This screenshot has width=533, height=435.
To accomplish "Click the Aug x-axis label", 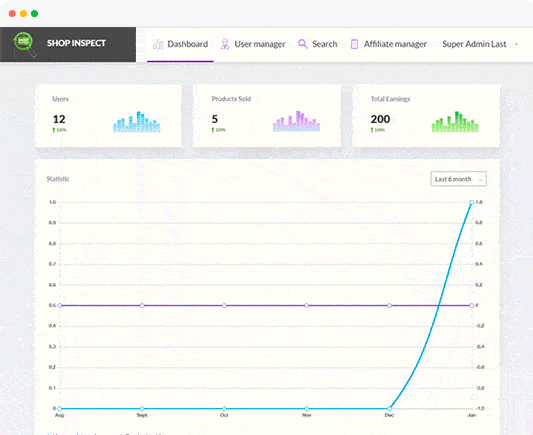I will pos(59,415).
